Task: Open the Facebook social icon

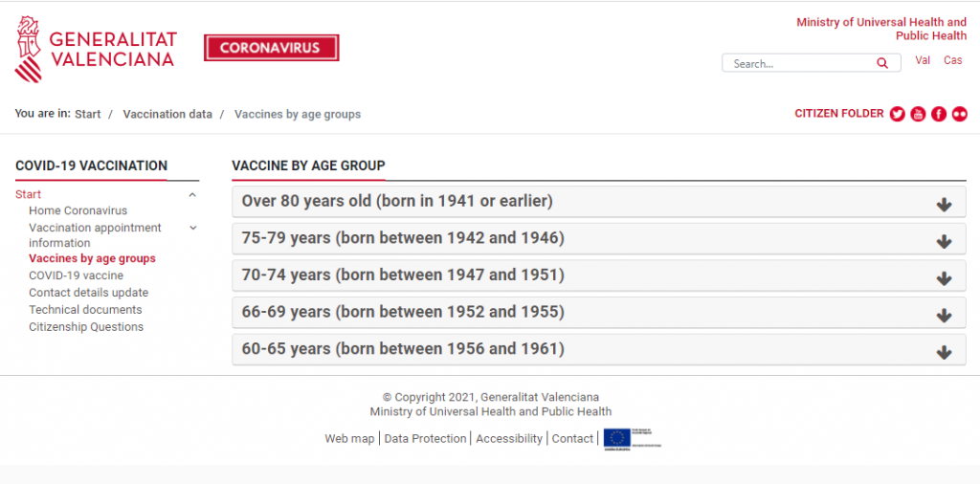Action: [x=939, y=114]
